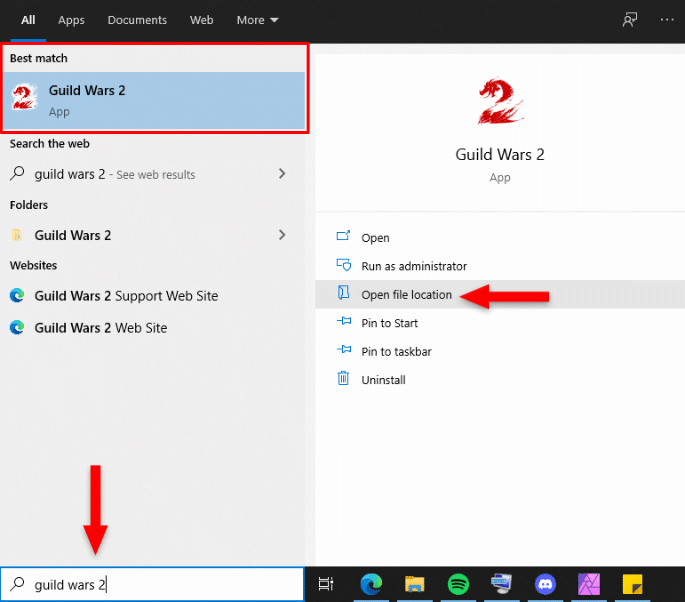Click the feedback icon in search header
Viewport: 685px width, 602px height.
click(x=629, y=20)
